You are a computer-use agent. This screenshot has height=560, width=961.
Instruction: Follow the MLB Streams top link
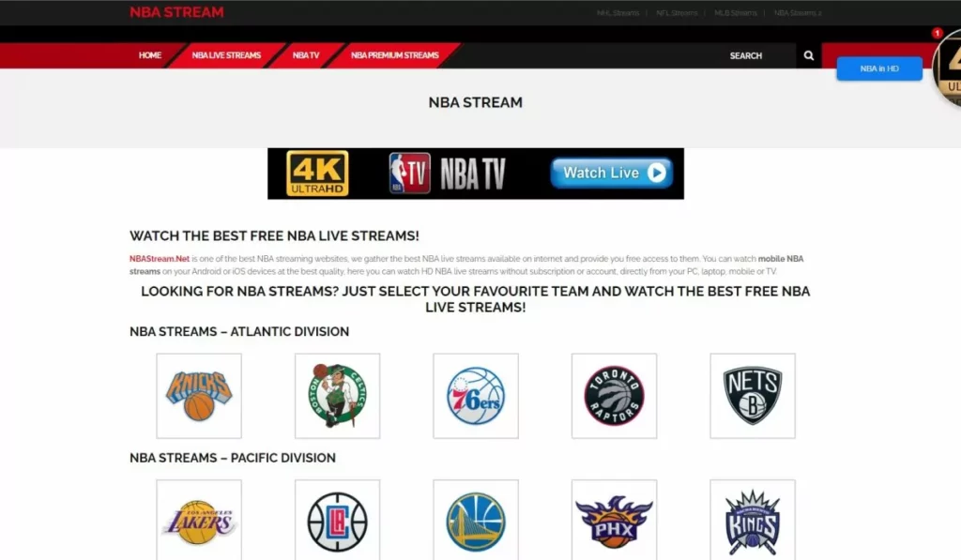point(736,13)
